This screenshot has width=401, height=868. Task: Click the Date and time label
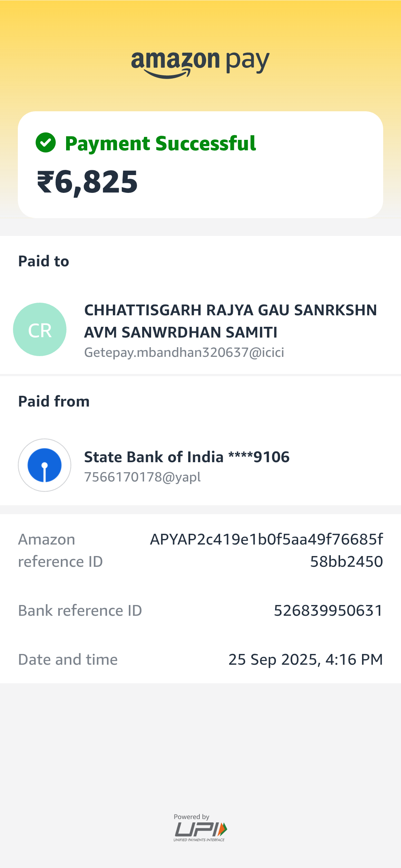point(68,660)
